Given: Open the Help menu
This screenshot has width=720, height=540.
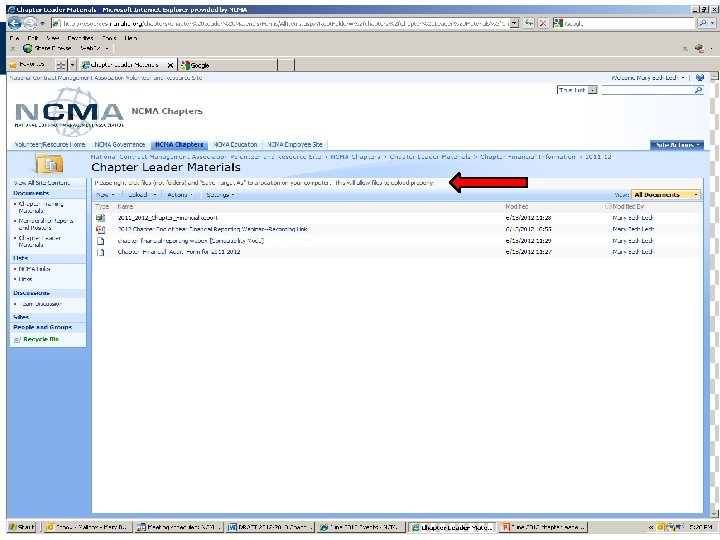Looking at the screenshot, I should pyautogui.click(x=130, y=38).
